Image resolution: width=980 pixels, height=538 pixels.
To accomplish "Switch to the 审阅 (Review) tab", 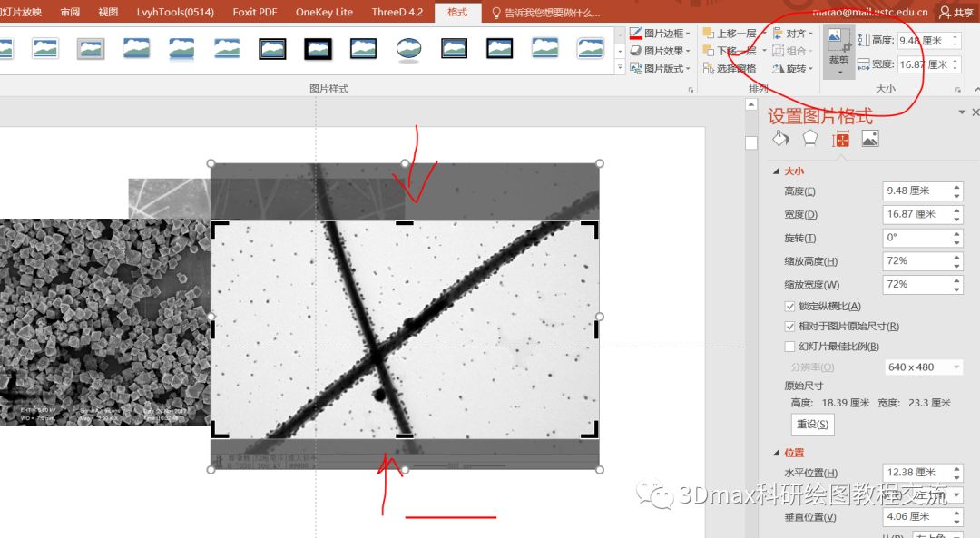I will coord(70,12).
